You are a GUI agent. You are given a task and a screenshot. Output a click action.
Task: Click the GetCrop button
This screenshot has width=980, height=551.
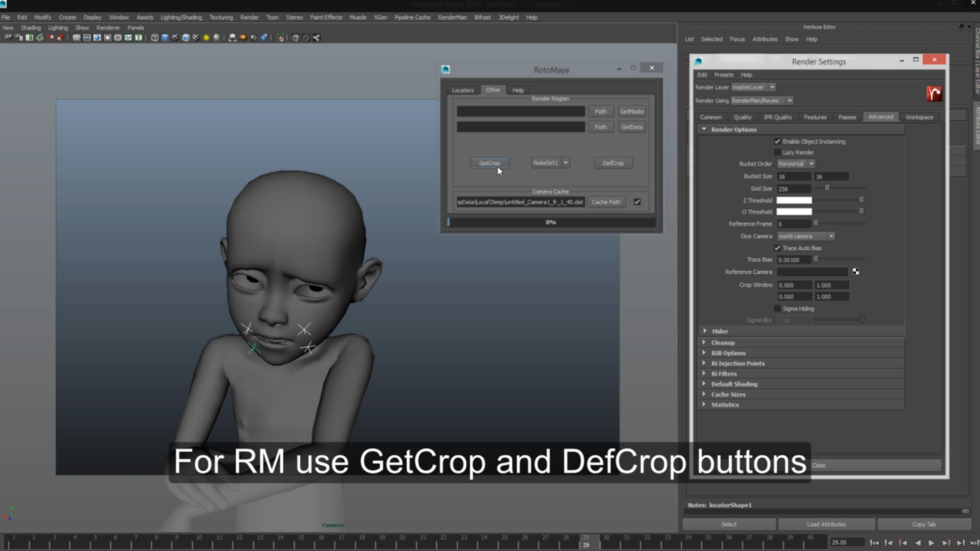click(x=490, y=163)
